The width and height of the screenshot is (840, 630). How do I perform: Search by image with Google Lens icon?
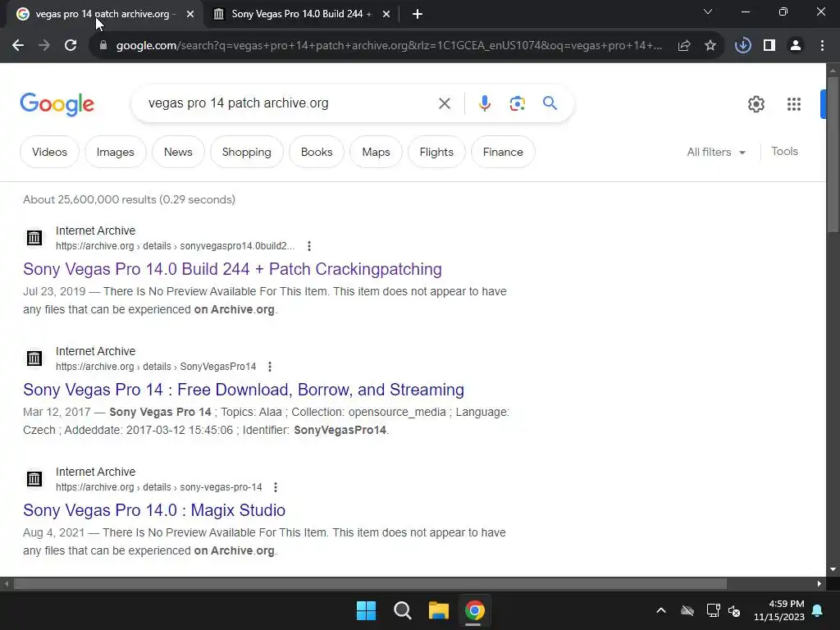pos(517,103)
